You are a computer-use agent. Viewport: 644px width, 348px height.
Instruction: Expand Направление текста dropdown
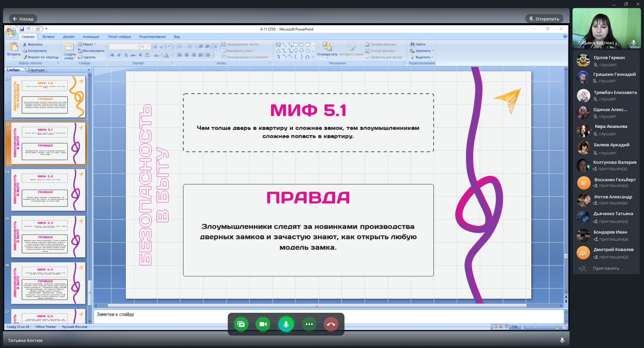260,44
